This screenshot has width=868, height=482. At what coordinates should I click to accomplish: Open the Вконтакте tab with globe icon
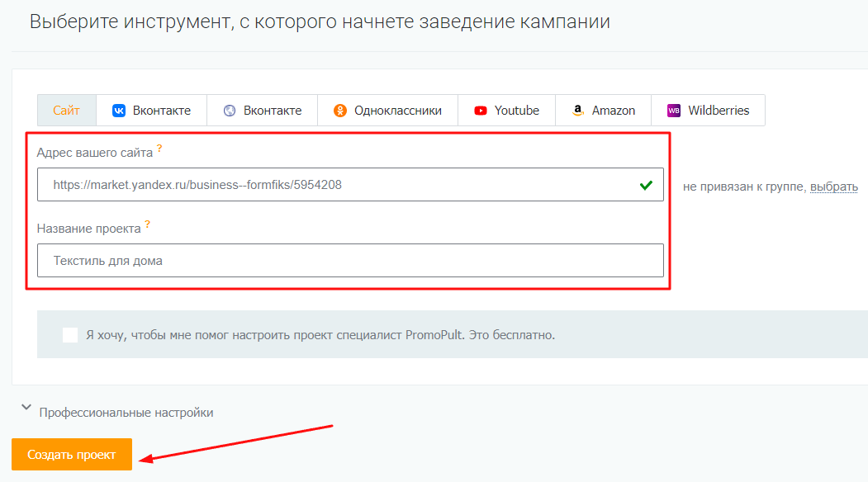click(263, 110)
